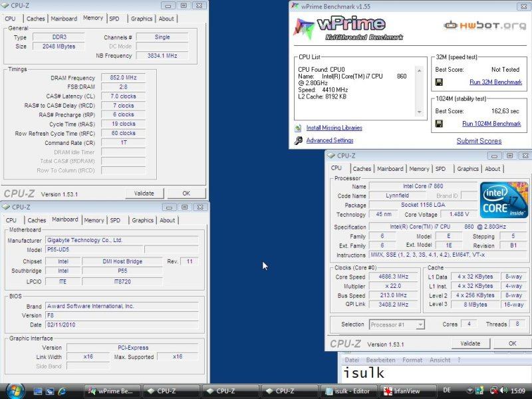Viewport: 532px width, 399px height.
Task: Click the QPI Link 3408.2 MHz value
Action: [394, 305]
